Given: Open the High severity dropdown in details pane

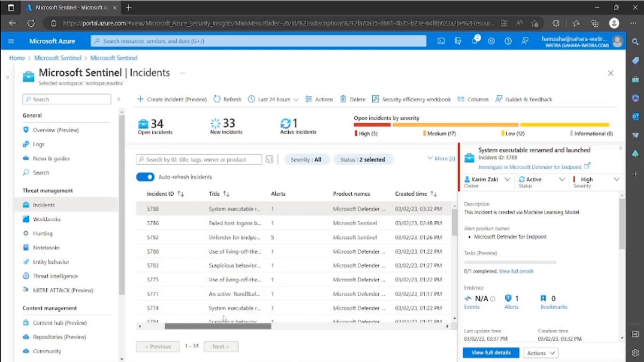Looking at the screenshot, I should coord(596,179).
